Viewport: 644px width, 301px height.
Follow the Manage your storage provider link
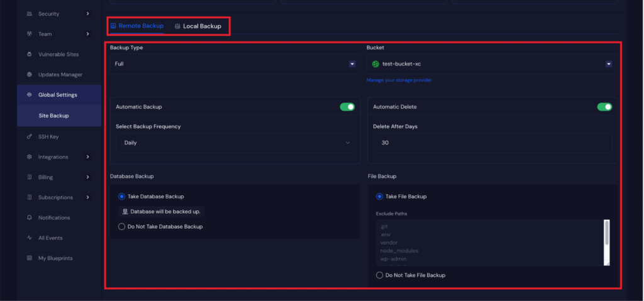click(399, 80)
